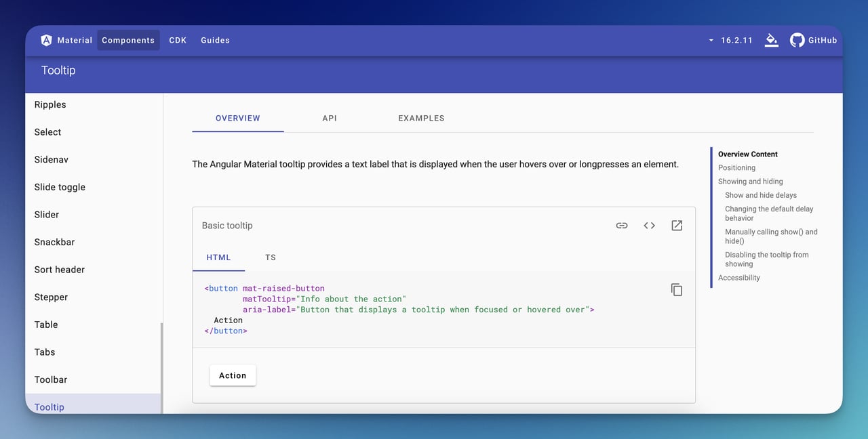Click the matTooltip attribute code line

coord(324,299)
